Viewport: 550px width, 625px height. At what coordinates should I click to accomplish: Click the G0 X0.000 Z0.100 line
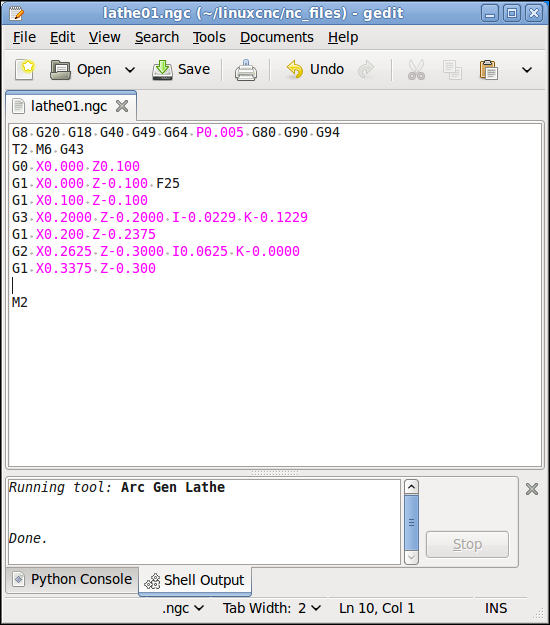(76, 167)
